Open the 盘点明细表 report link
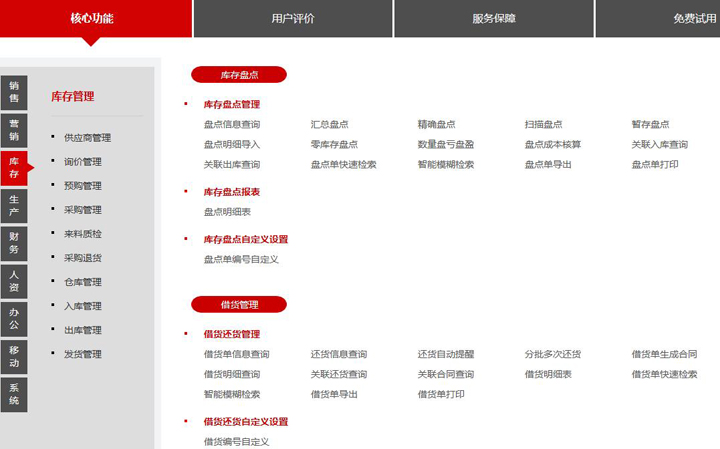 227,212
